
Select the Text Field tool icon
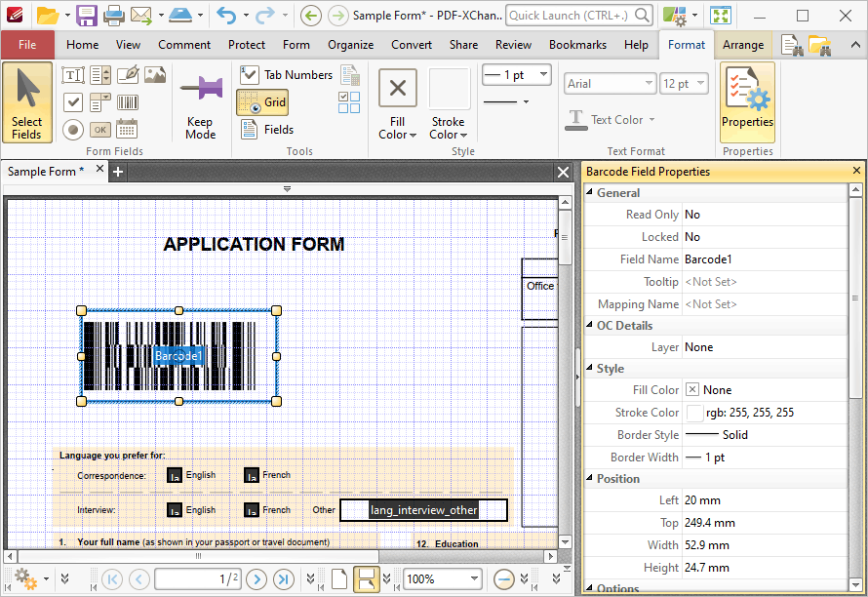72,75
